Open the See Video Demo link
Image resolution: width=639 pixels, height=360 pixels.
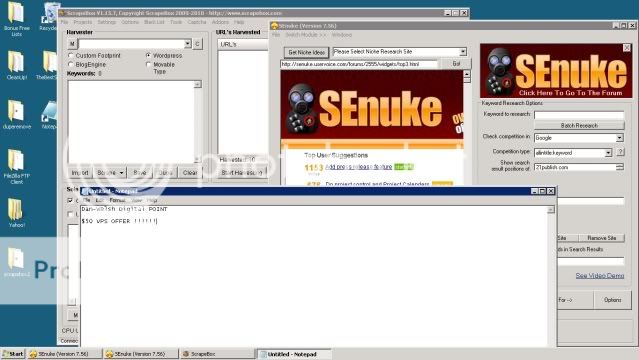tap(599, 276)
